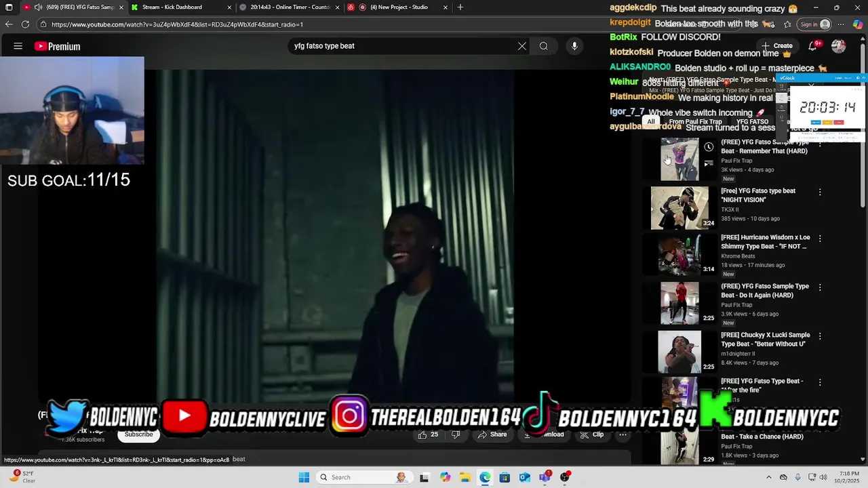
Task: Open File Explorer from the taskbar
Action: [465, 477]
